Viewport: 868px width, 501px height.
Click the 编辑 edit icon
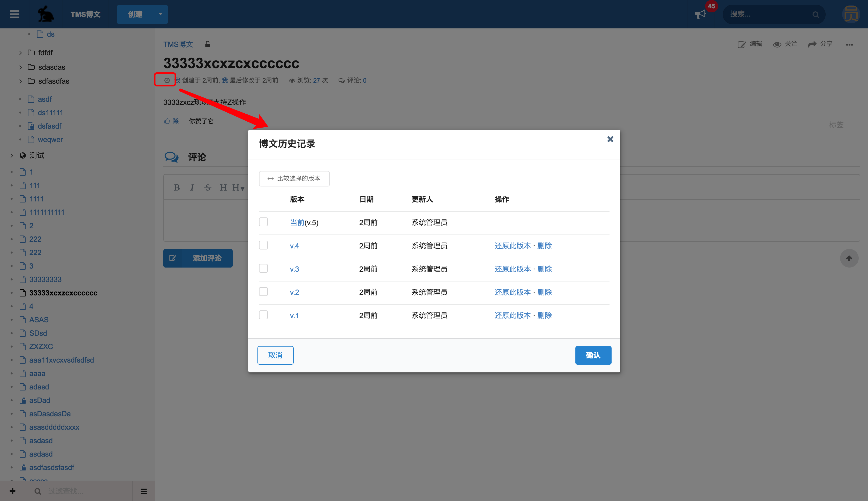(x=742, y=44)
